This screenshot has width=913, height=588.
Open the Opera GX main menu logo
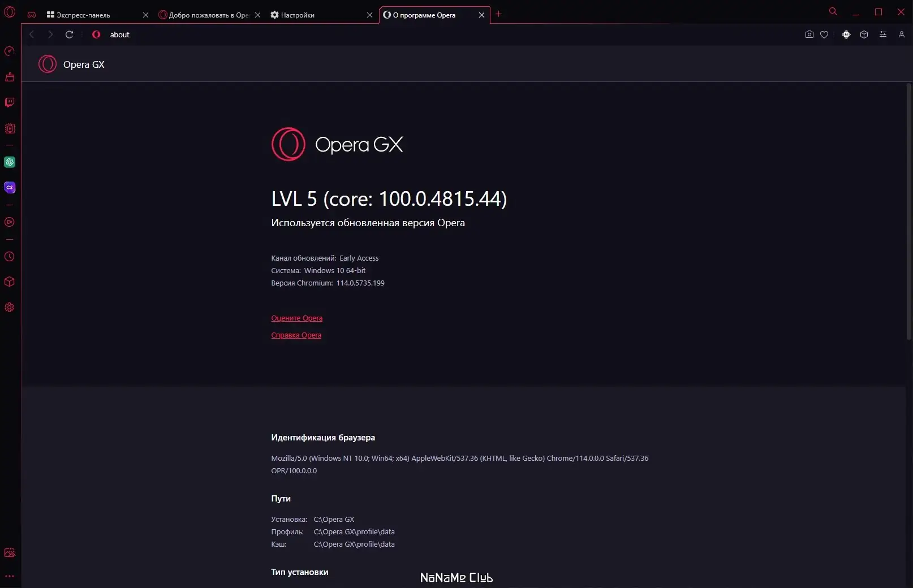(10, 12)
